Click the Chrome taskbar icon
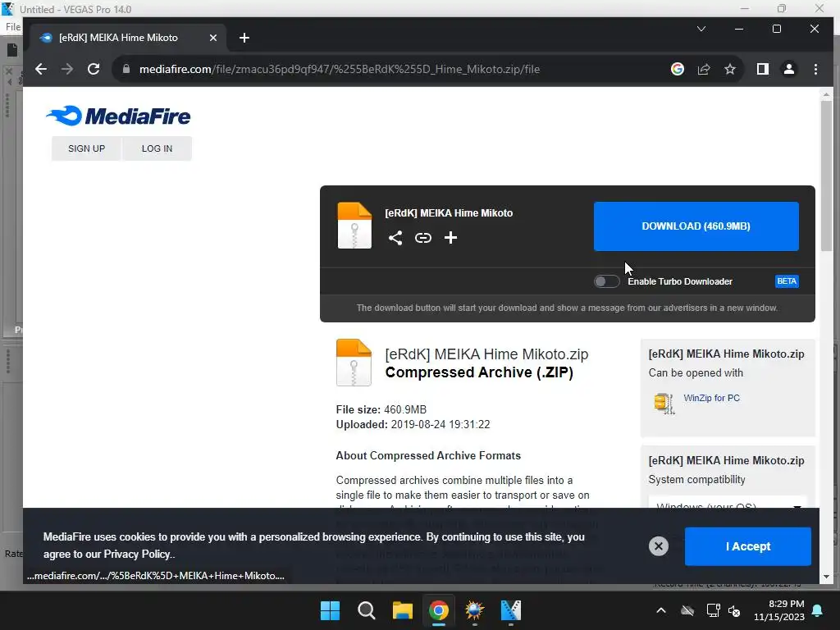Image resolution: width=840 pixels, height=630 pixels. pos(438,610)
